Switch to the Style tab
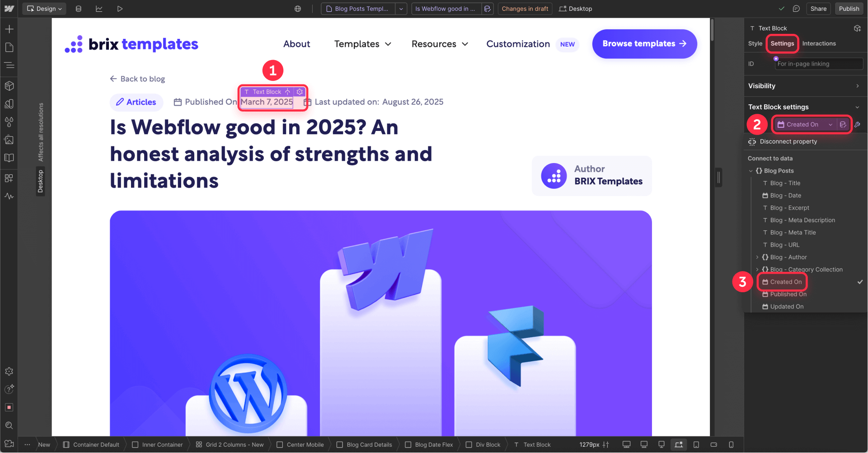The image size is (868, 453). click(755, 44)
